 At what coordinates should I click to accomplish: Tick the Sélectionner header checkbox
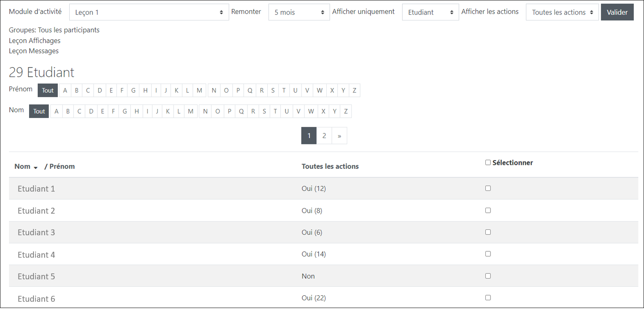(488, 162)
